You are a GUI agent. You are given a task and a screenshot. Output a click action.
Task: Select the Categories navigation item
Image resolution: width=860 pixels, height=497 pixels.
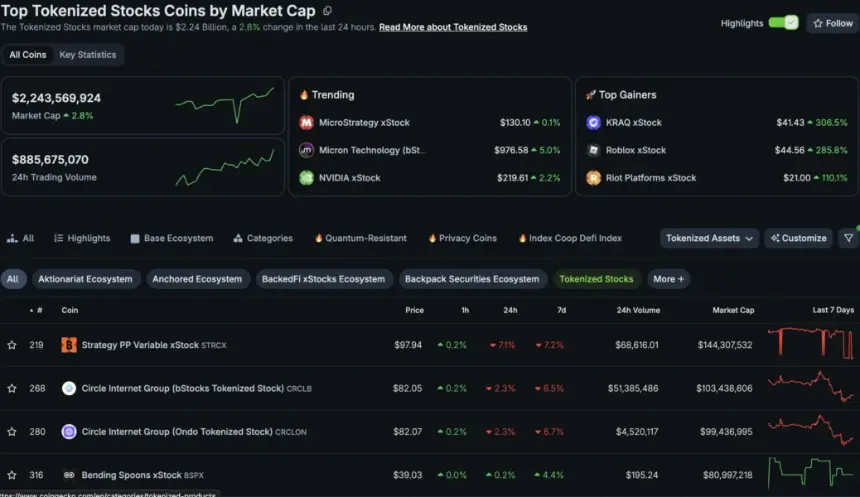263,238
